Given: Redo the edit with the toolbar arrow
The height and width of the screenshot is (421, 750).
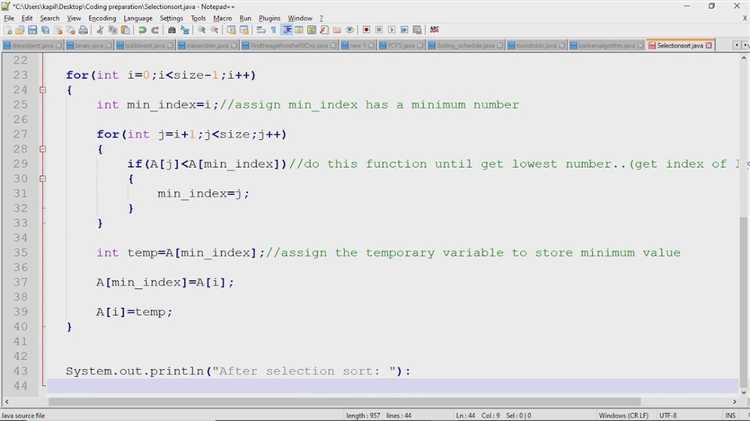Looking at the screenshot, I should [155, 30].
